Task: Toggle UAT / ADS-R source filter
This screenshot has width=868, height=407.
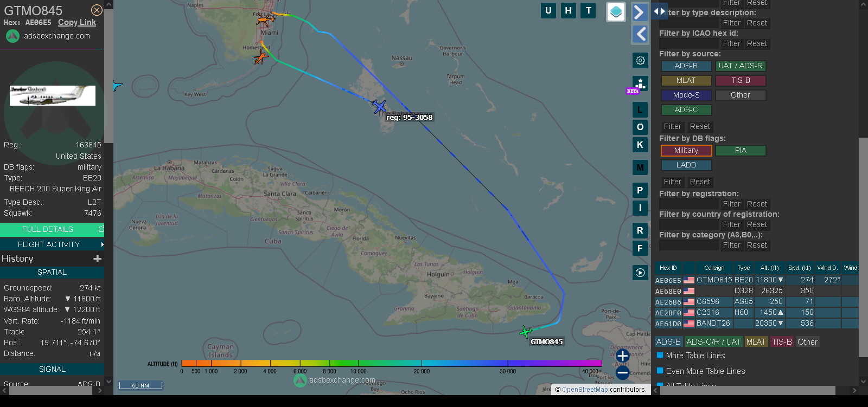Action: pos(741,66)
